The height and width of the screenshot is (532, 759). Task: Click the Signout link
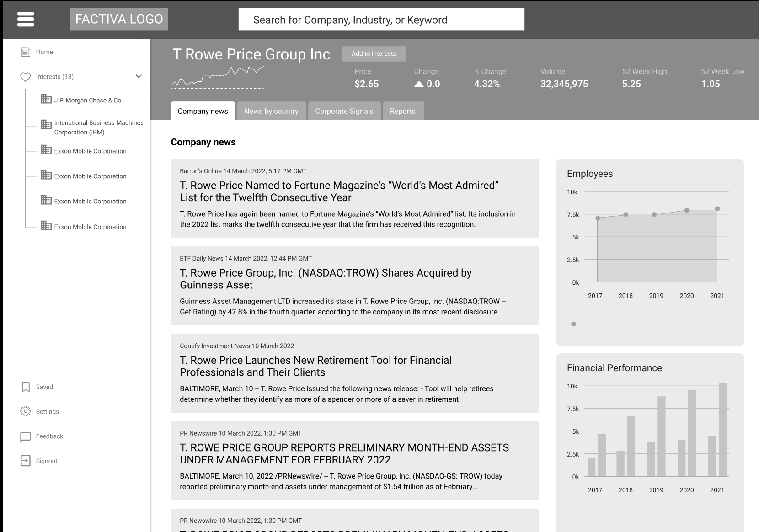pyautogui.click(x=47, y=461)
